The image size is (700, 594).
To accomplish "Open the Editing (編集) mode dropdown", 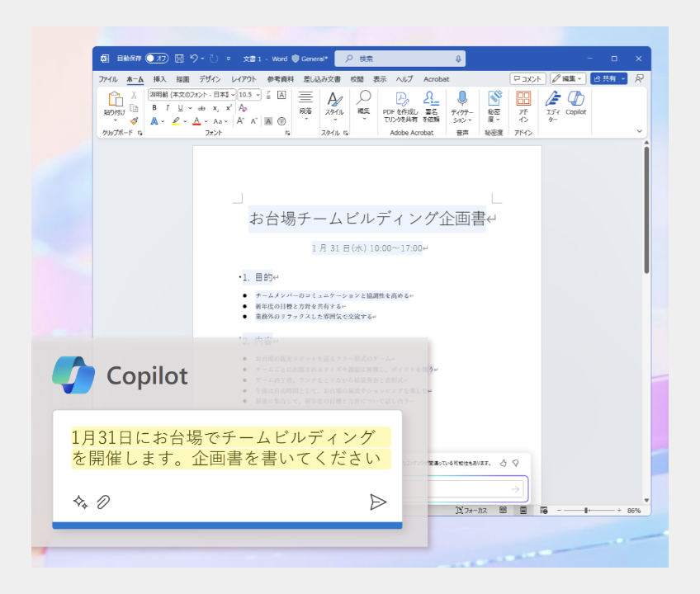I will coord(568,79).
